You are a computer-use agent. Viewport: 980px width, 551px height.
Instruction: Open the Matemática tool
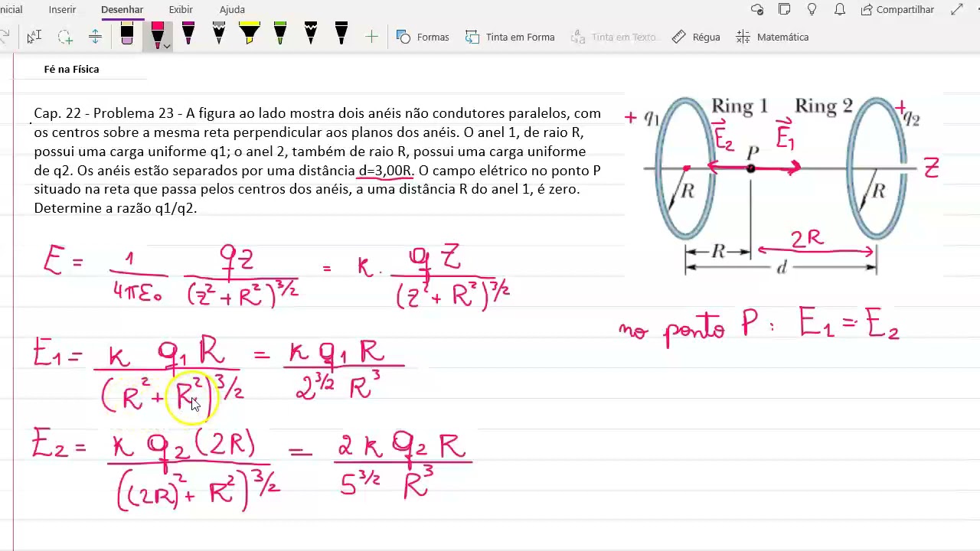tap(772, 37)
